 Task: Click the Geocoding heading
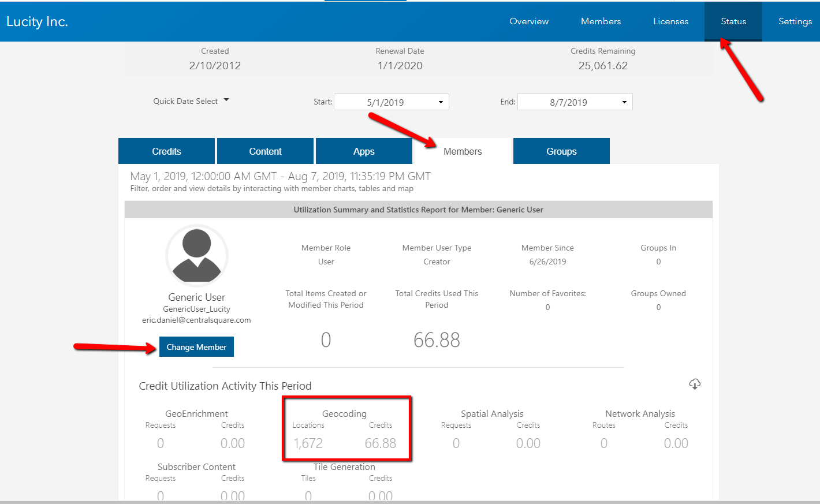pyautogui.click(x=344, y=413)
